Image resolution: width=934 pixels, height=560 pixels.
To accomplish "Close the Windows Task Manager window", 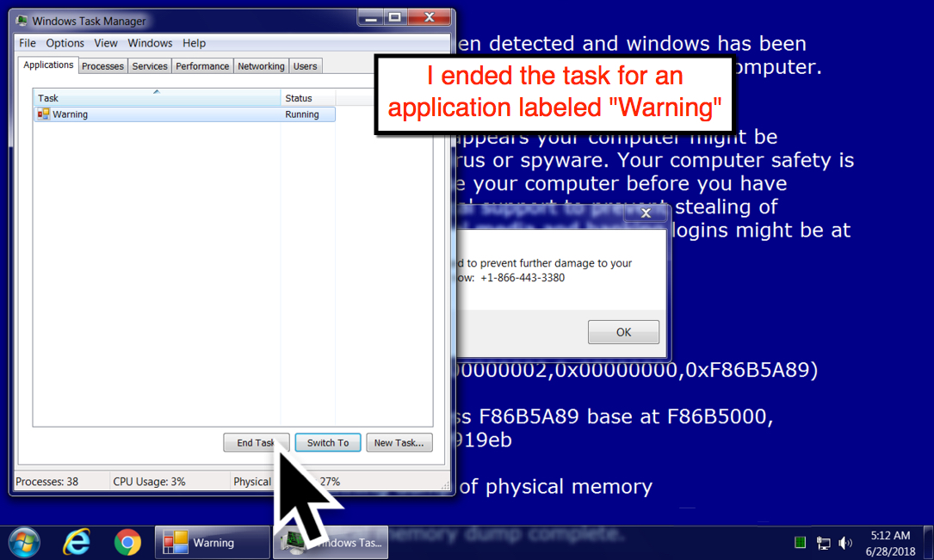I will pos(429,18).
